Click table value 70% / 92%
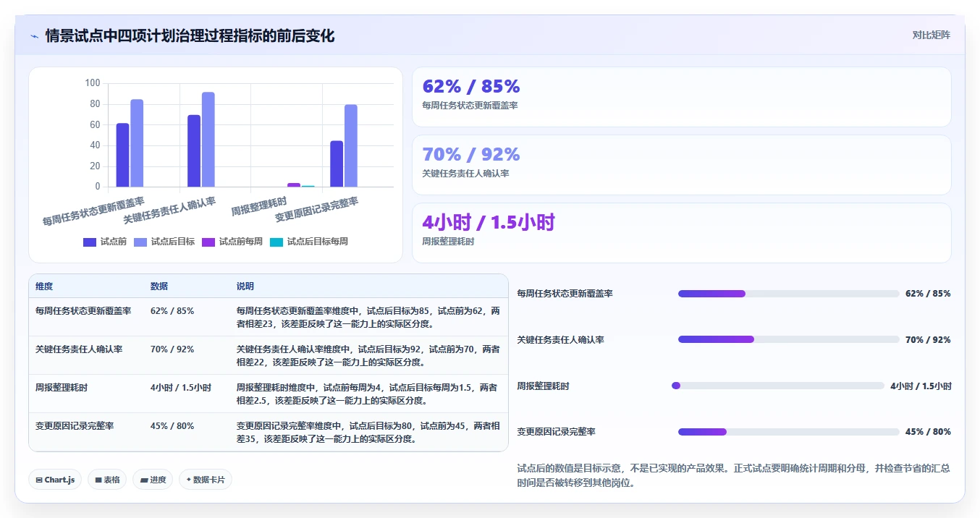 coord(172,349)
